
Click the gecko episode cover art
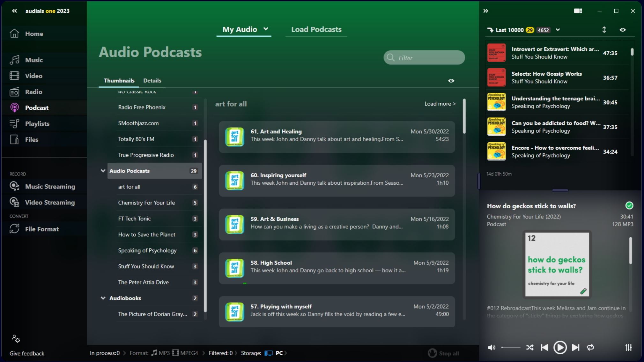click(x=557, y=264)
